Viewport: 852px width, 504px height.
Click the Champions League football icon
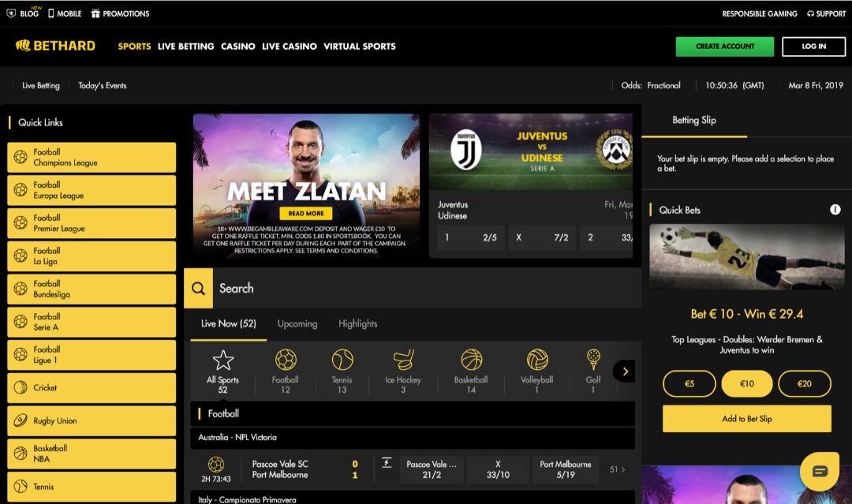click(x=20, y=157)
